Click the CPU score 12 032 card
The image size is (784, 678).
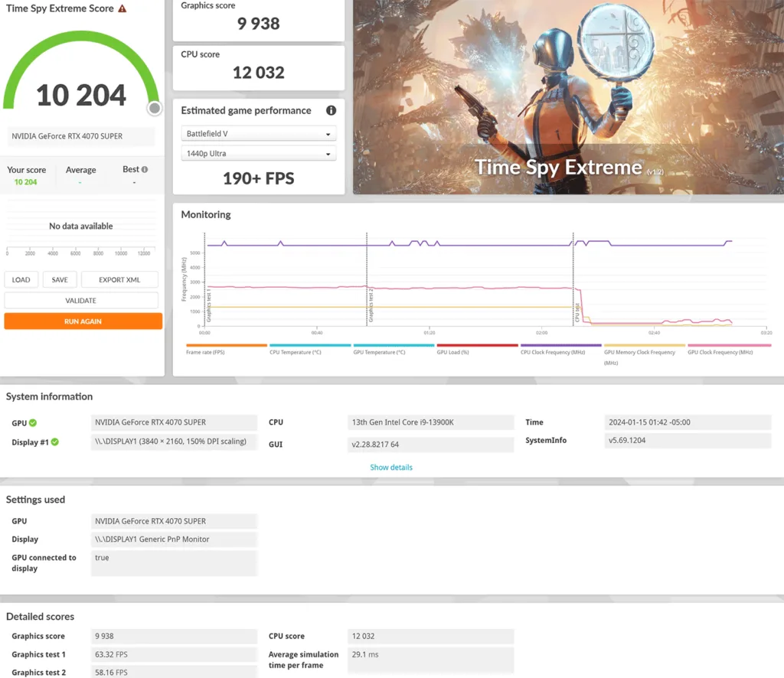coord(259,68)
